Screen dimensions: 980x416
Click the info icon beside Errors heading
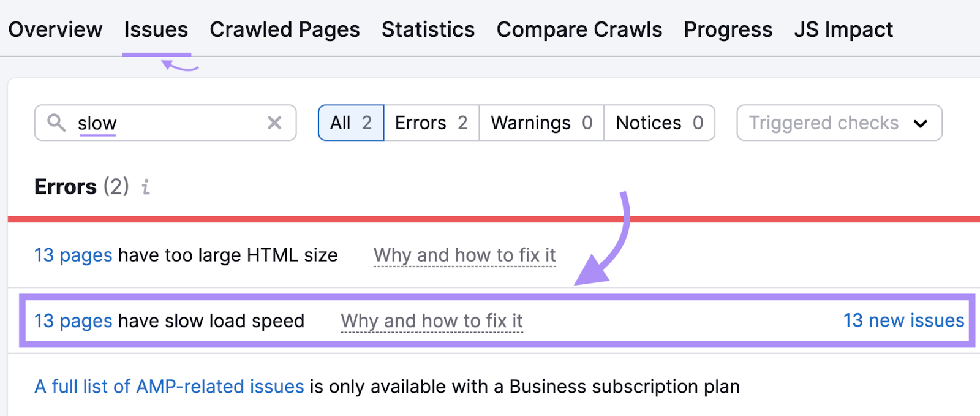145,187
